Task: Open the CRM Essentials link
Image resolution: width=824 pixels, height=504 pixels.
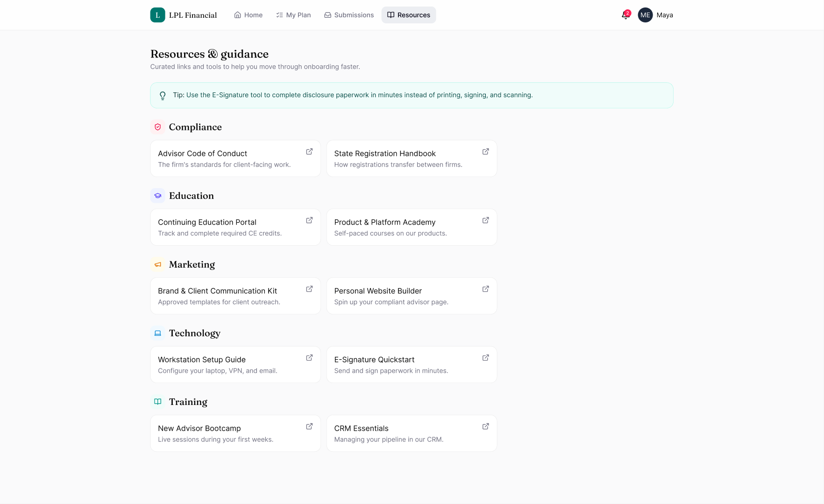Action: [412, 433]
